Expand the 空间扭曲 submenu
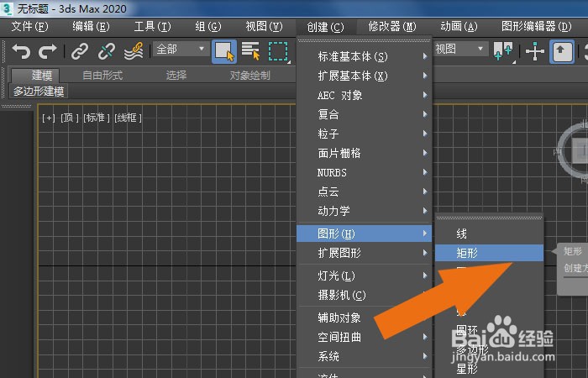This screenshot has width=588, height=378. tap(364, 337)
